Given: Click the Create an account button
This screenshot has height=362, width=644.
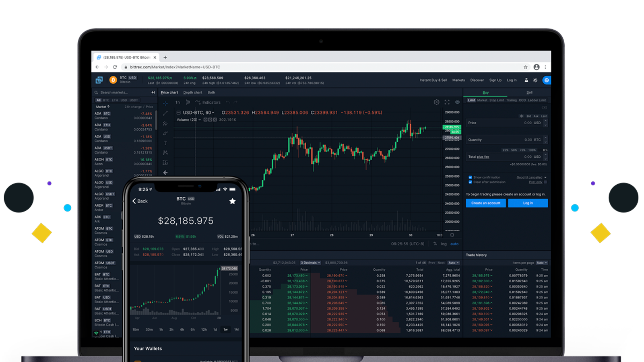Looking at the screenshot, I should (486, 203).
